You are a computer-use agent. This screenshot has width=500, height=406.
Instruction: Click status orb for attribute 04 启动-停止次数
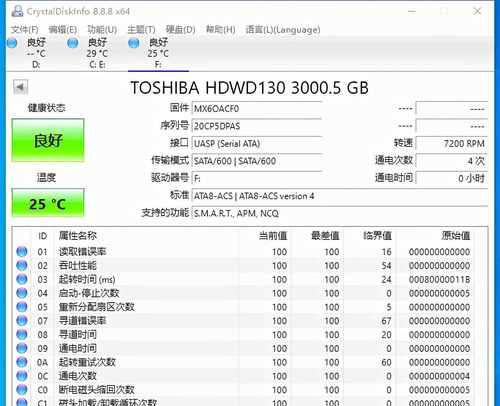click(22, 293)
